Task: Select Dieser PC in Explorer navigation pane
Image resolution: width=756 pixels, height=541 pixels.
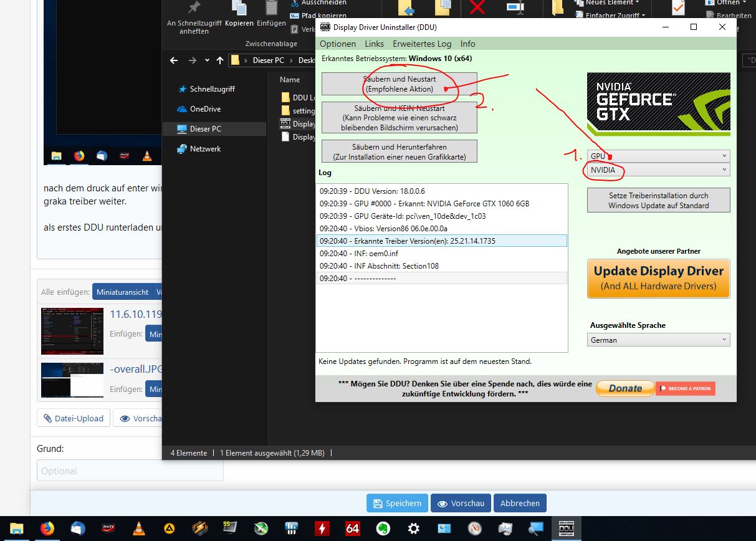Action: (x=204, y=129)
